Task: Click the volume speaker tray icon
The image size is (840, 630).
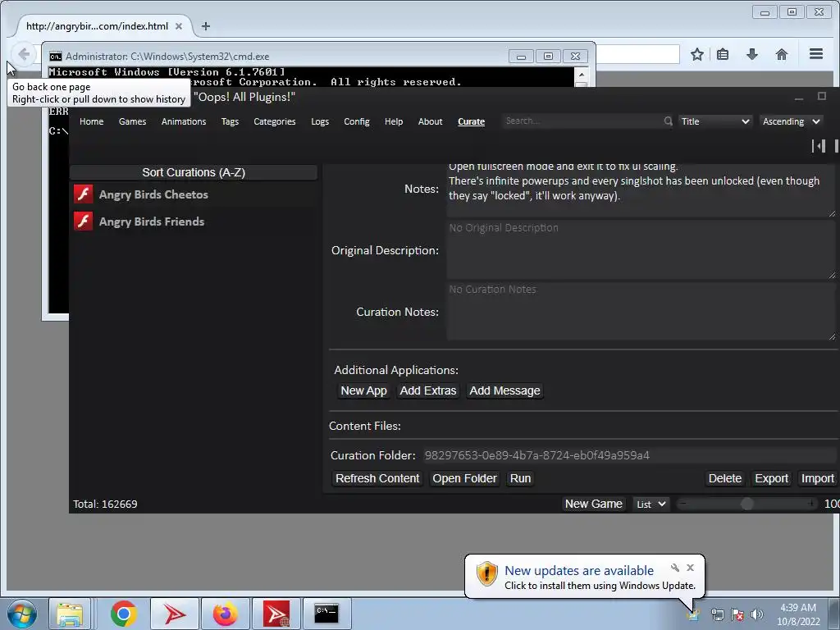Action: tap(757, 614)
